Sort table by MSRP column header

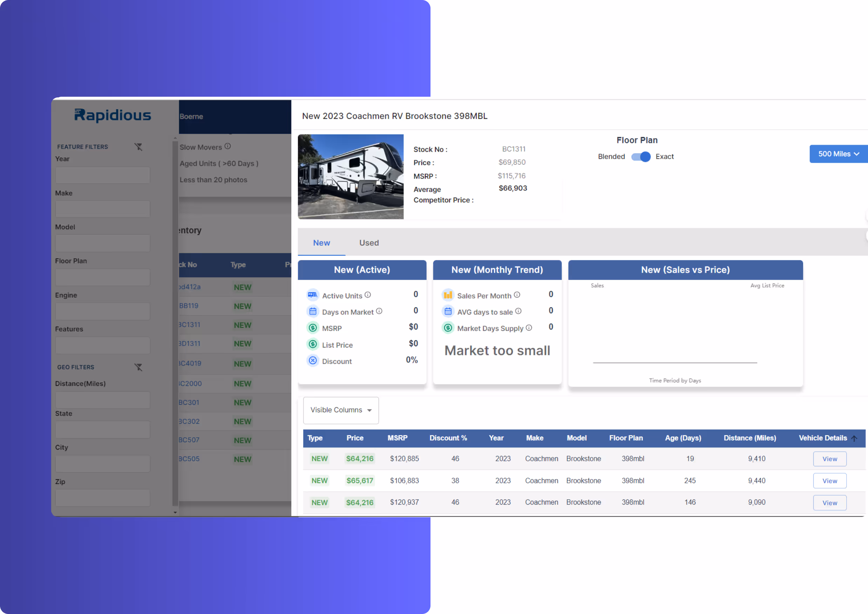398,438
